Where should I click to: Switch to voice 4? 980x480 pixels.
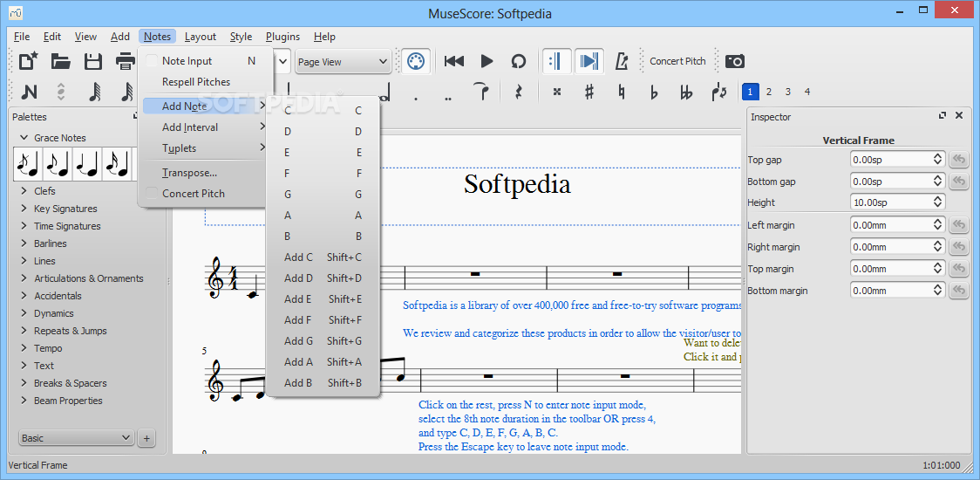click(x=806, y=92)
